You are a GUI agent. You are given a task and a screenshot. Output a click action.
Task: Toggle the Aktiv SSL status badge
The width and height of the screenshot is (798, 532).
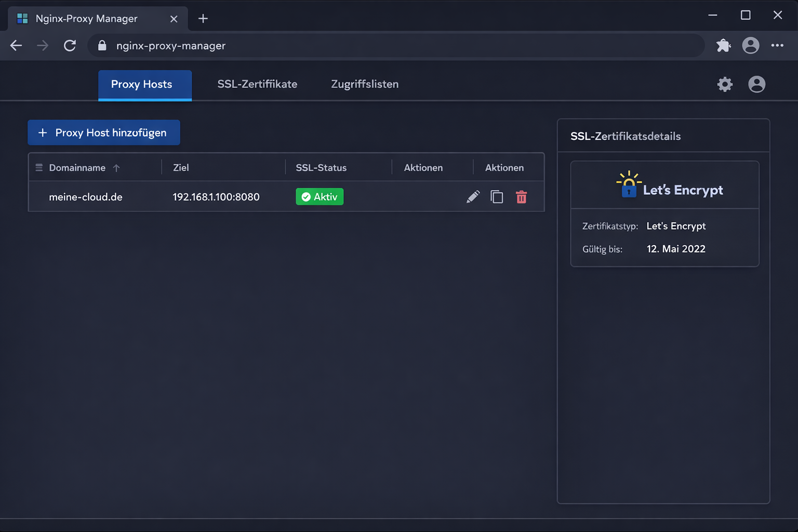point(320,196)
